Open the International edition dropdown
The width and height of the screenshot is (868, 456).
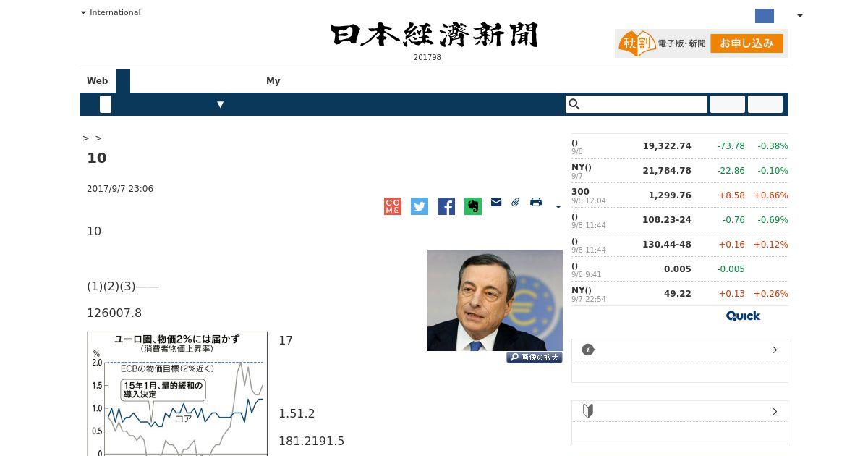(x=111, y=12)
